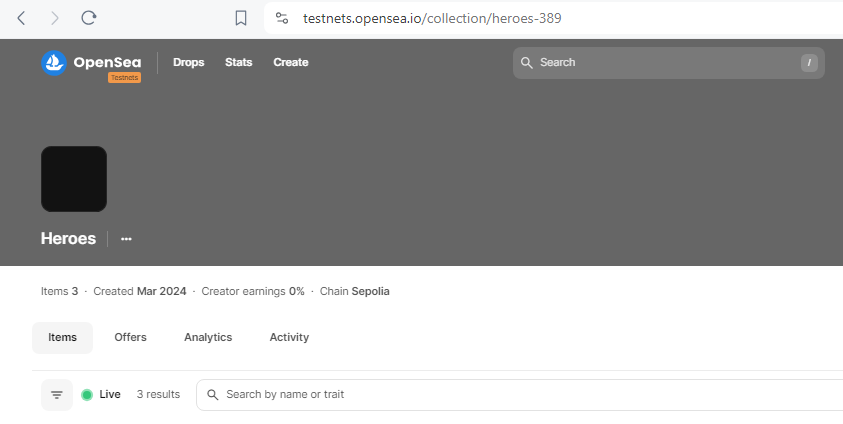Screen dimensions: 843x424
Task: Focus the 'Search by name or trait' field
Action: [x=519, y=395]
